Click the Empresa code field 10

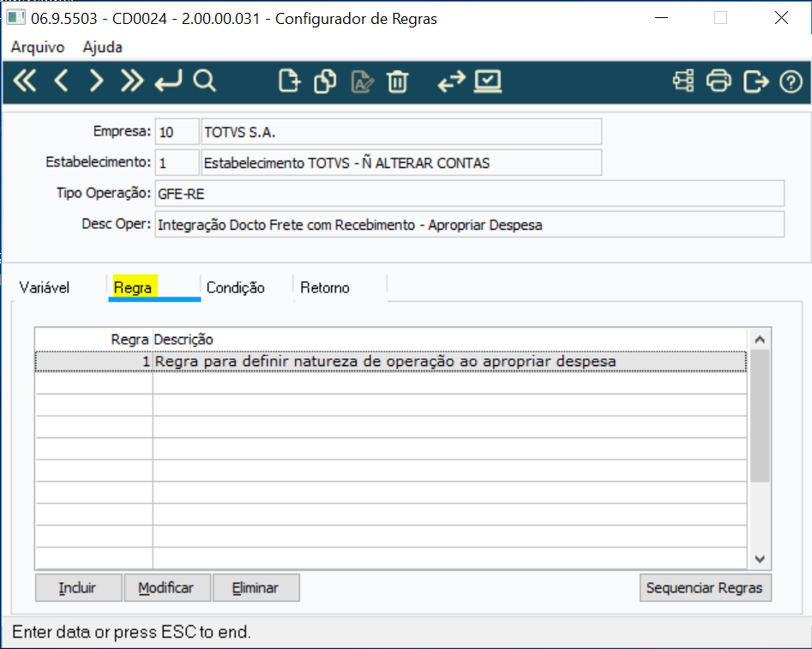(177, 131)
